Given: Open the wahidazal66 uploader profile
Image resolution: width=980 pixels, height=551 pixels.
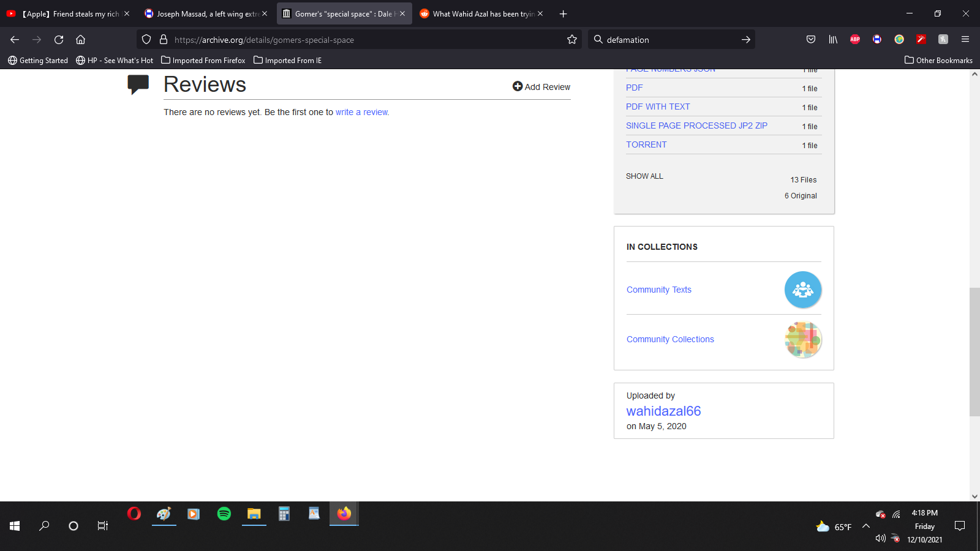Looking at the screenshot, I should [663, 411].
